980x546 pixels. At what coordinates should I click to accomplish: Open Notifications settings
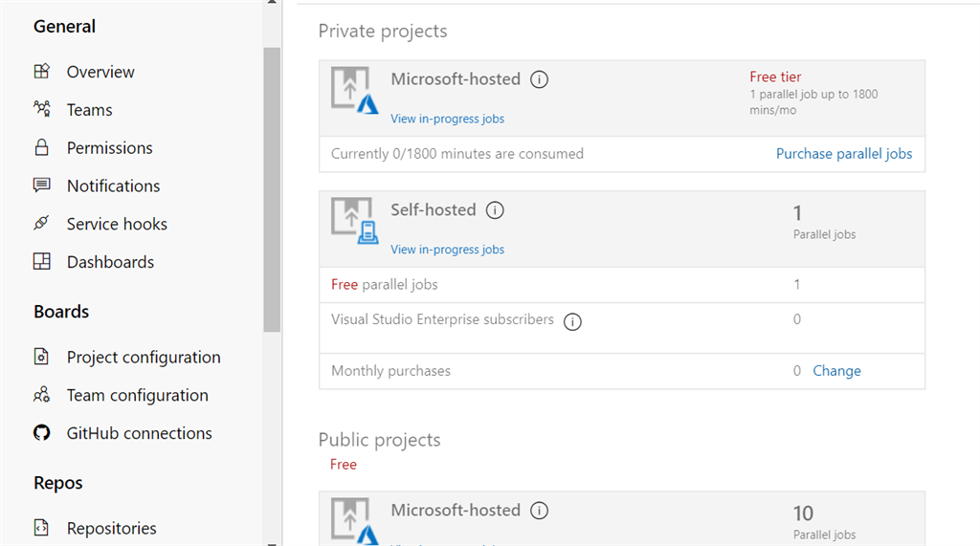click(x=113, y=186)
